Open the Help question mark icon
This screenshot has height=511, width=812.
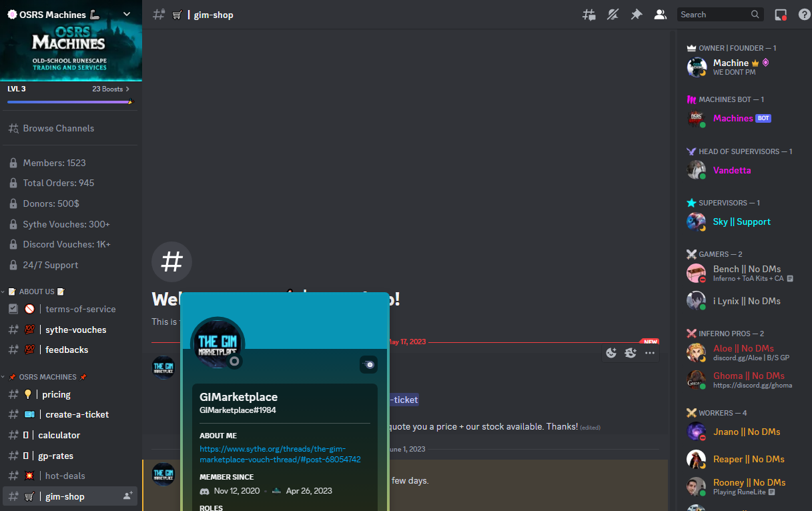tap(804, 14)
